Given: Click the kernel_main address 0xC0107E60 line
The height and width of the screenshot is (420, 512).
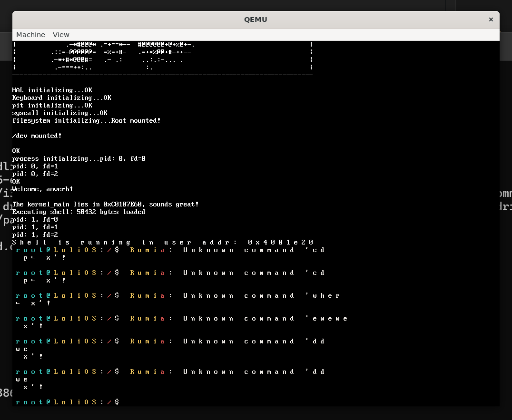Looking at the screenshot, I should pyautogui.click(x=105, y=204).
